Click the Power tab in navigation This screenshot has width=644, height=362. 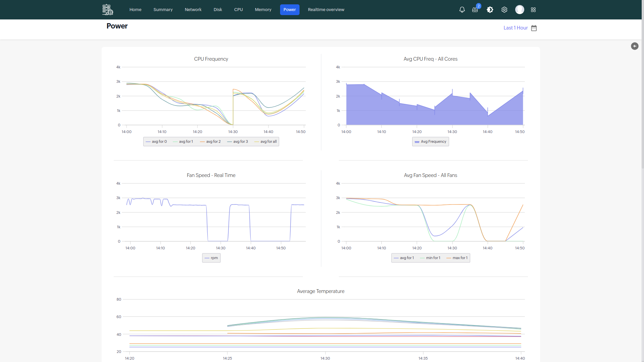(289, 9)
